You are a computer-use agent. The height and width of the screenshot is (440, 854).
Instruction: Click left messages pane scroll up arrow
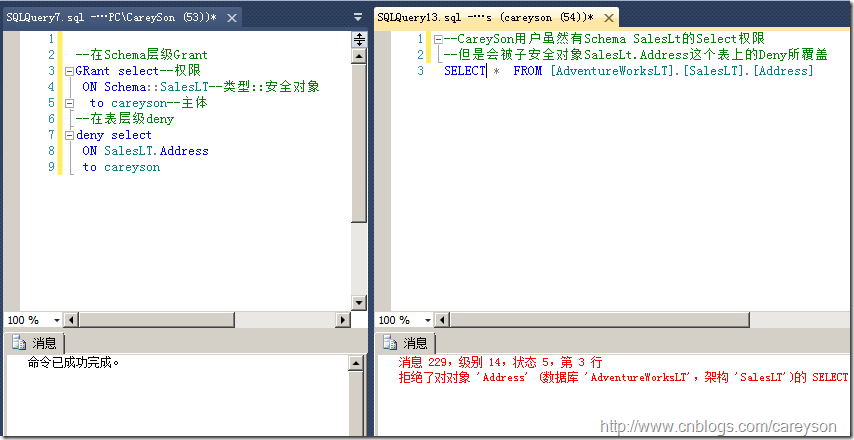point(355,363)
